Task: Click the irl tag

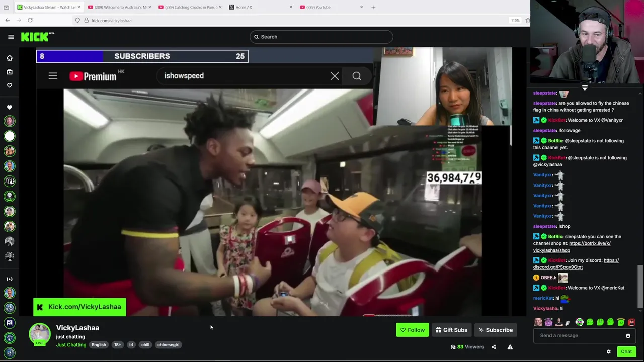Action: coord(131,345)
